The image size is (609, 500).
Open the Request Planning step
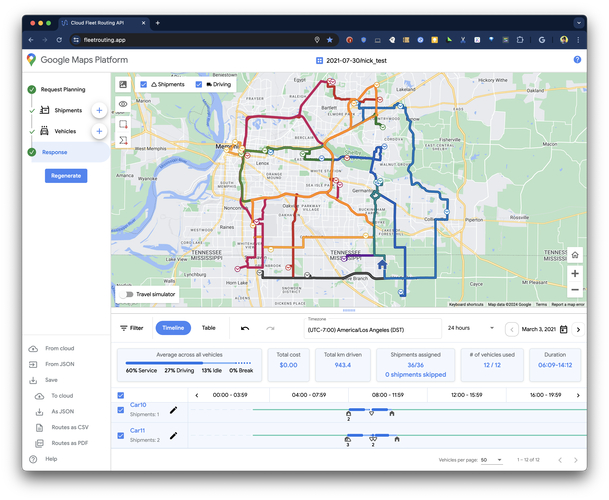pyautogui.click(x=63, y=89)
